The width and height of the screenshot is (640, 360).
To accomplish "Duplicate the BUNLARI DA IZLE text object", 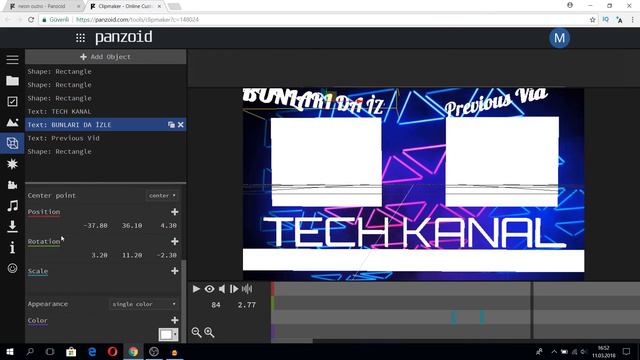I will pyautogui.click(x=171, y=124).
